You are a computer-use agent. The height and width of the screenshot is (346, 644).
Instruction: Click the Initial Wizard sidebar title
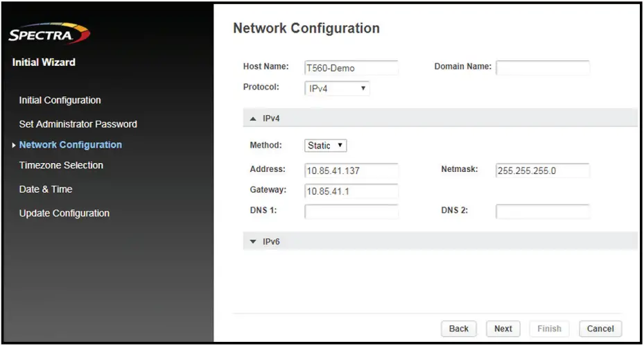44,62
